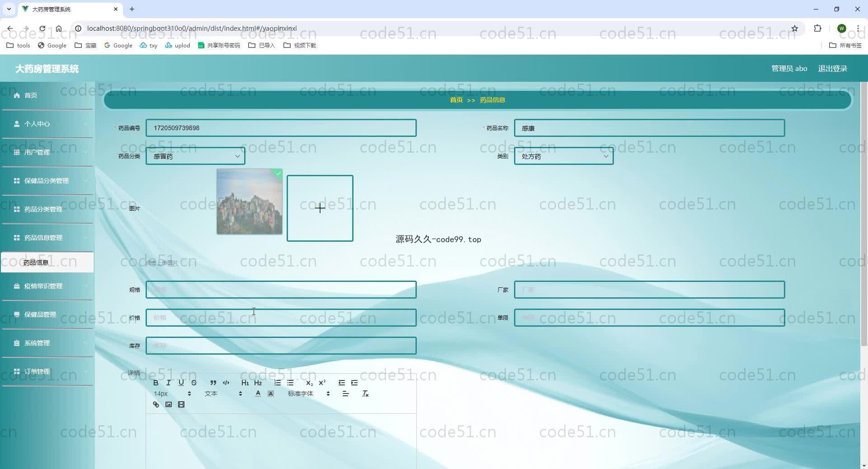
Task: Focus the 库存 input field
Action: (281, 346)
